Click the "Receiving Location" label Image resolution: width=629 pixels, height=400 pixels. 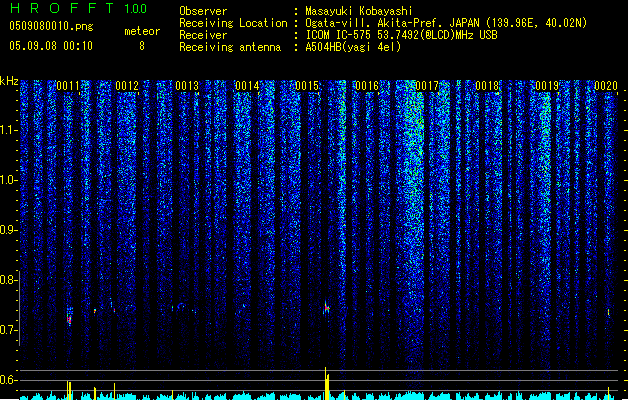(x=233, y=23)
